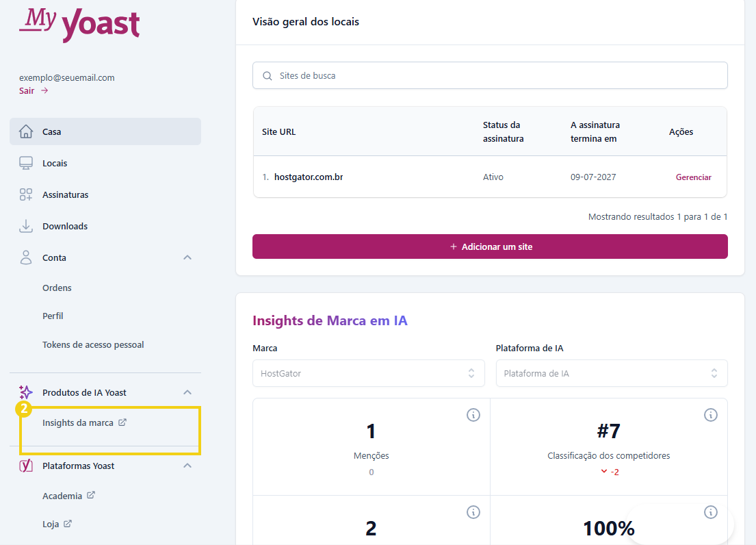
Task: Click A assinatura termina em header
Action: (x=595, y=131)
